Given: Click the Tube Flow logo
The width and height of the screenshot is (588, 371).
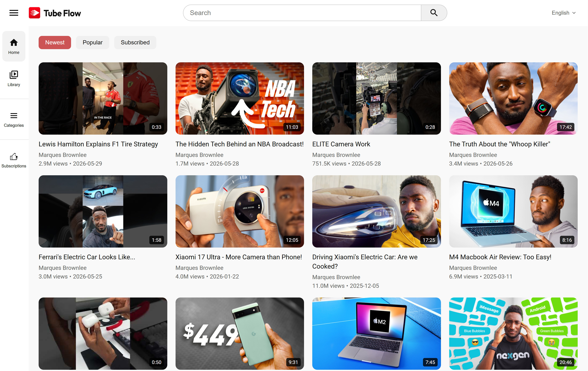Looking at the screenshot, I should click(x=55, y=13).
